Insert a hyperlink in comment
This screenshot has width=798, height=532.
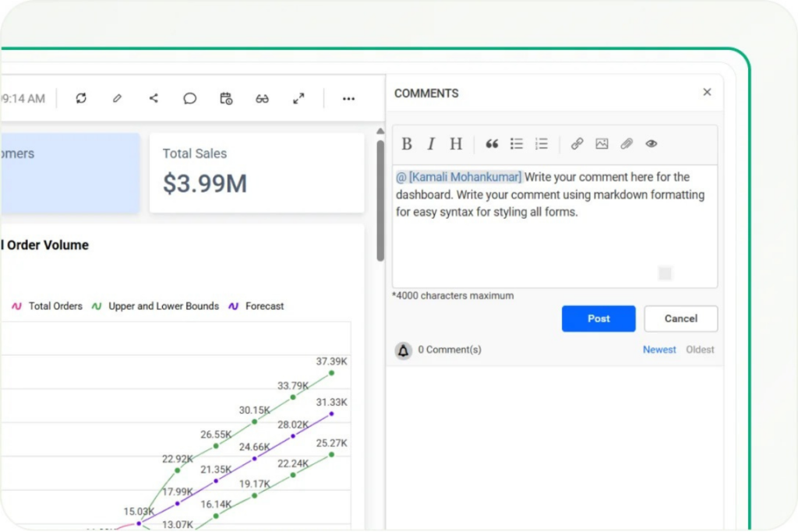(577, 144)
